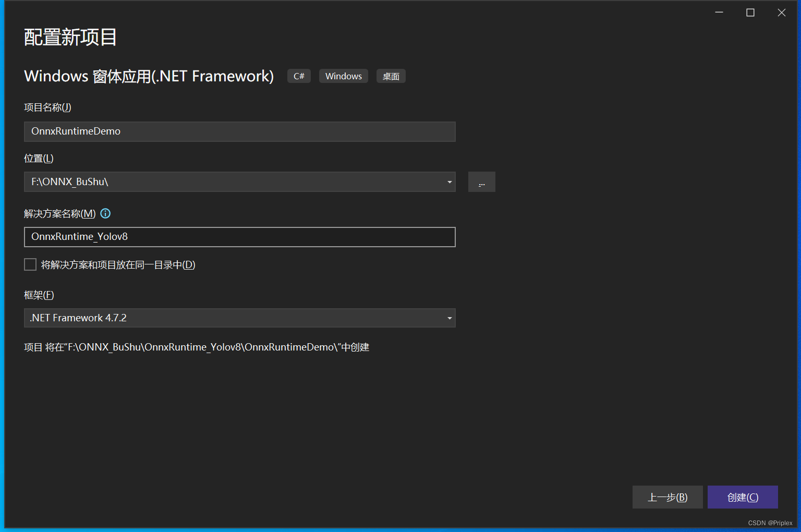Maximize the dialog window
This screenshot has width=801, height=532.
pos(750,13)
